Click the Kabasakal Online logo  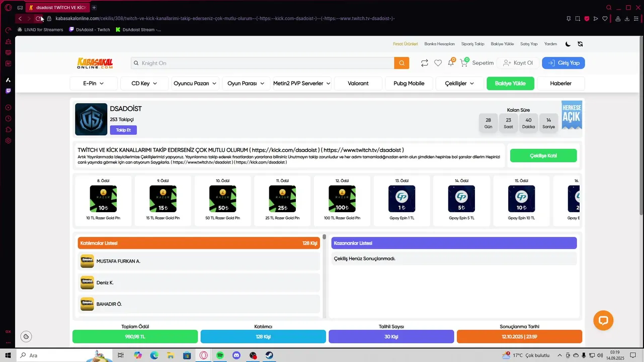95,63
